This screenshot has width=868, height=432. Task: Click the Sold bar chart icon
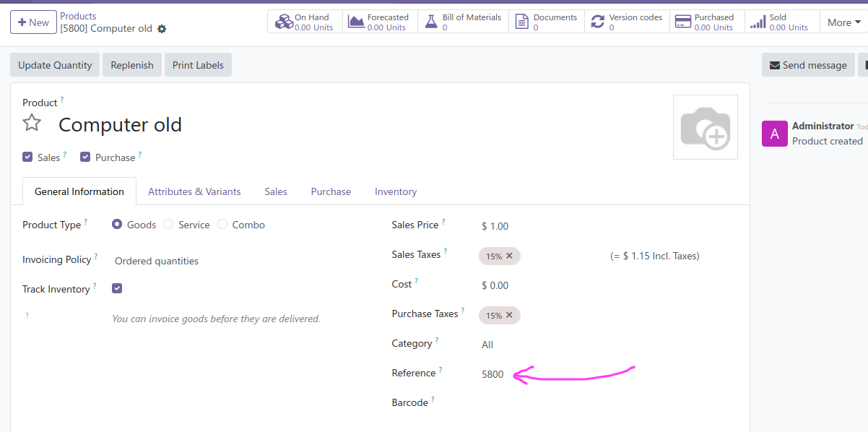[758, 22]
